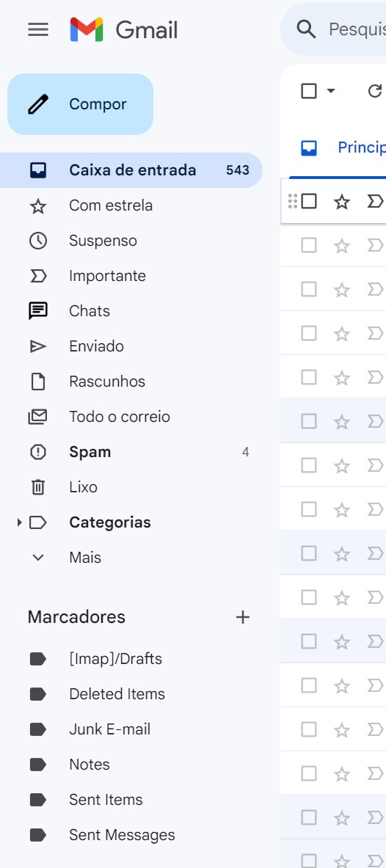
Task: Open the main menu hamburger icon
Action: [38, 29]
